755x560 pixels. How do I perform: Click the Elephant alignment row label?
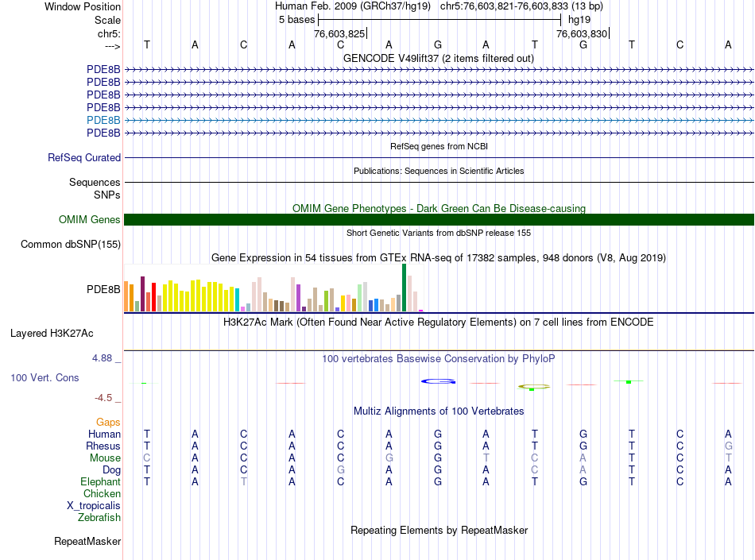[x=100, y=482]
